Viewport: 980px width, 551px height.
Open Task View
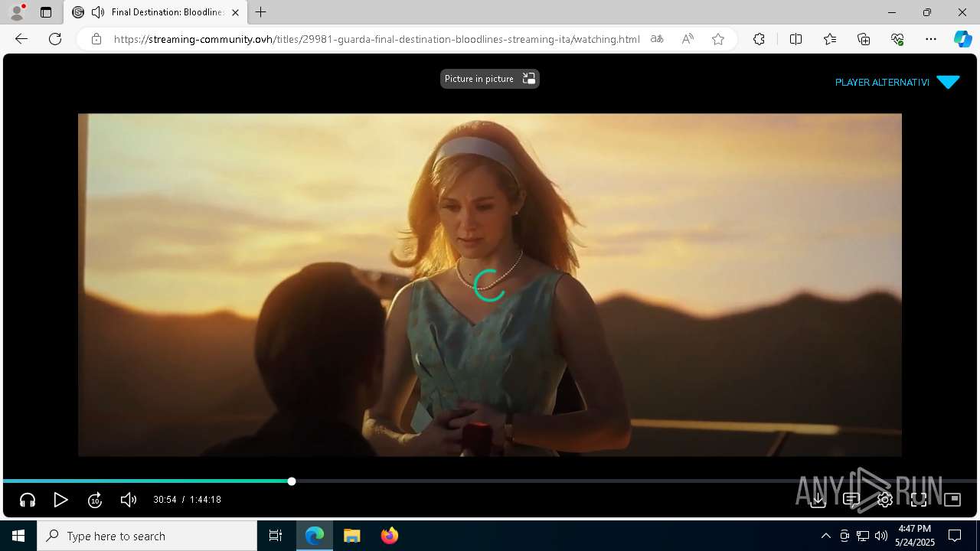click(x=276, y=536)
